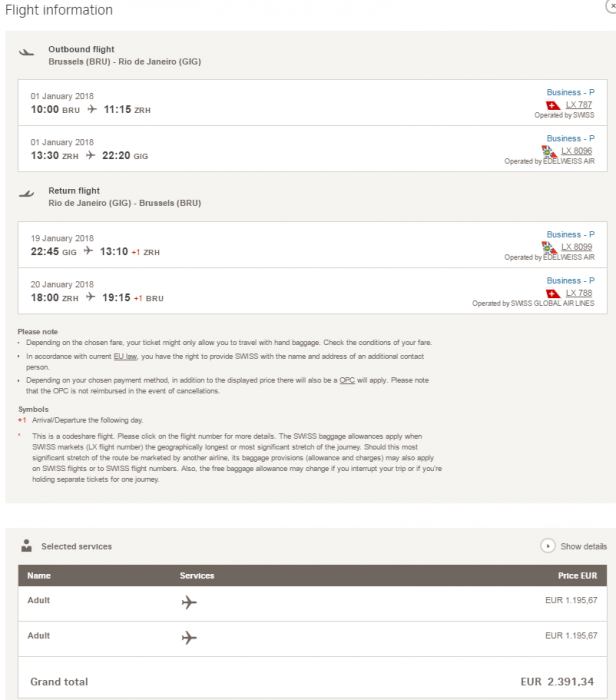Expand Show details for selected services
Image resolution: width=616 pixels, height=700 pixels.
(x=583, y=546)
